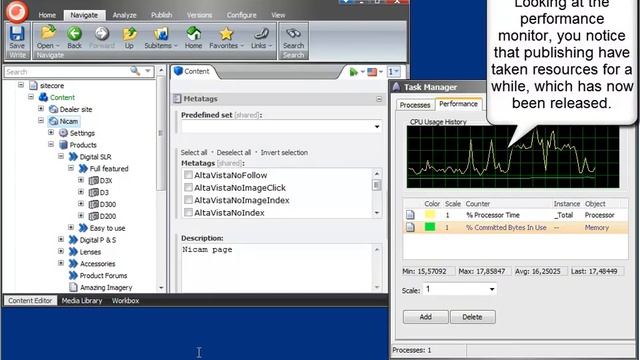Image resolution: width=640 pixels, height=360 pixels.
Task: Select the D300 item icon
Action: [x=93, y=204]
